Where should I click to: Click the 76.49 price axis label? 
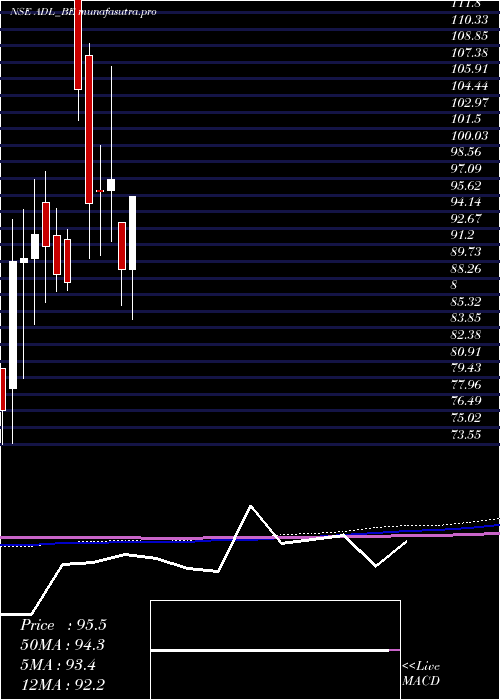[x=467, y=401]
